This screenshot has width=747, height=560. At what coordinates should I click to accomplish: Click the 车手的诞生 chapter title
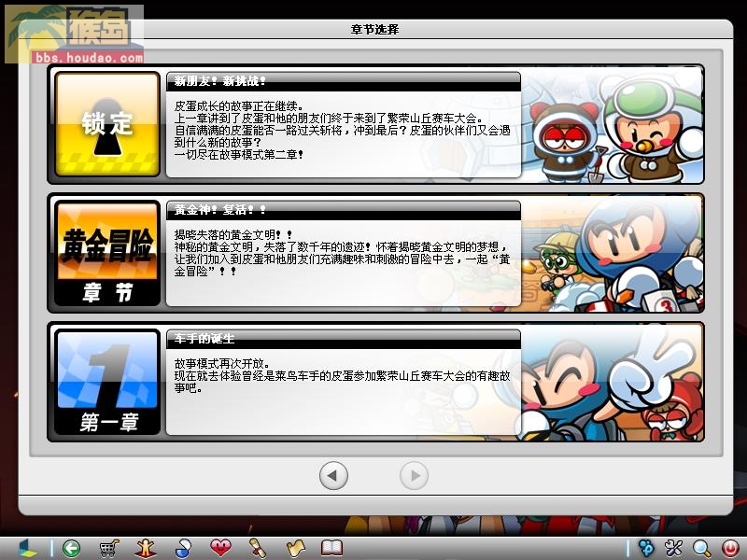coord(204,339)
